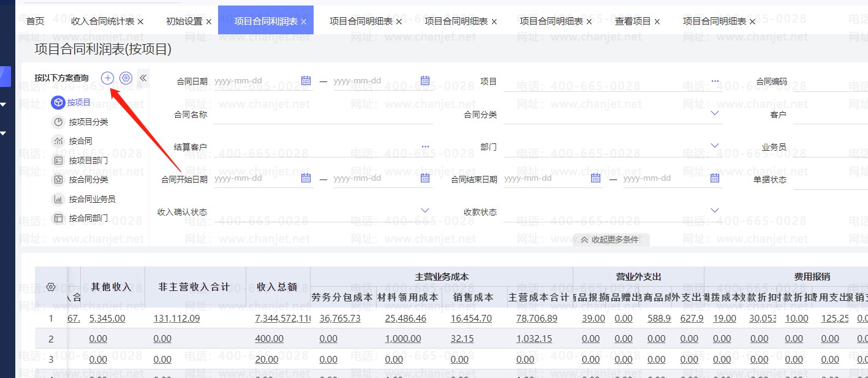Open table column settings gear icon
The height and width of the screenshot is (378, 868).
pos(51,287)
